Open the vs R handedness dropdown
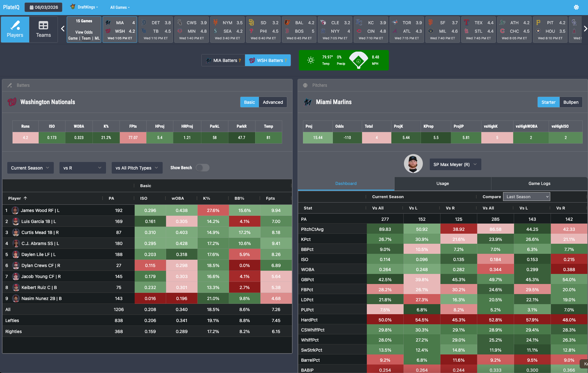 click(83, 168)
